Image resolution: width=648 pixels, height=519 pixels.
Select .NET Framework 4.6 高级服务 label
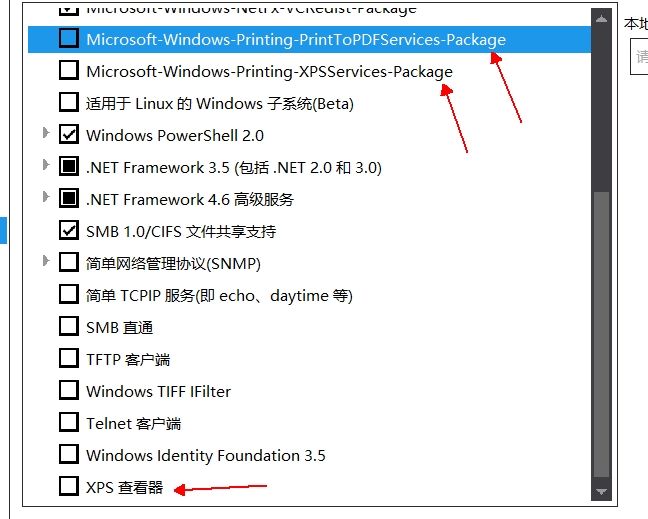point(190,200)
